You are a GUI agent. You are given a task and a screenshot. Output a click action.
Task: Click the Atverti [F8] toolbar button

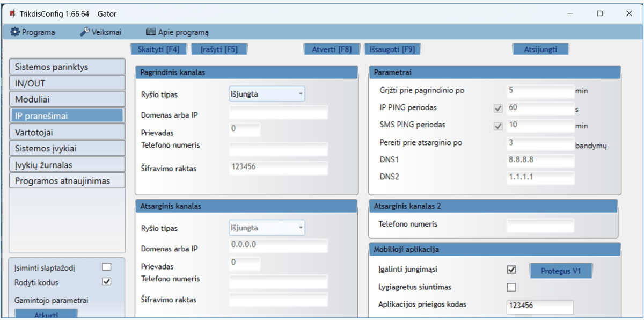[x=332, y=49]
